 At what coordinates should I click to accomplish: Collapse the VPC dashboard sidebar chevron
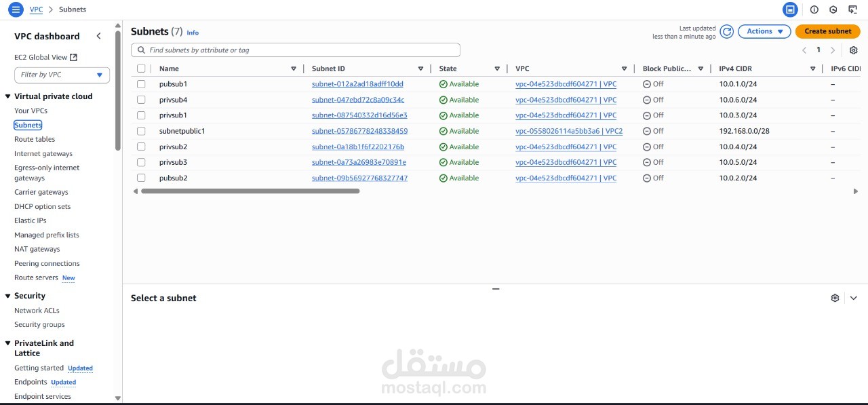pos(98,36)
